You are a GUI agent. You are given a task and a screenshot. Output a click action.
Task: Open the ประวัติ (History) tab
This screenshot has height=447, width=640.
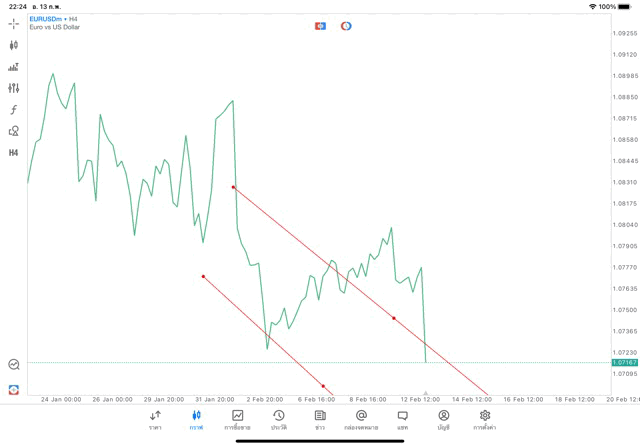tap(278, 420)
